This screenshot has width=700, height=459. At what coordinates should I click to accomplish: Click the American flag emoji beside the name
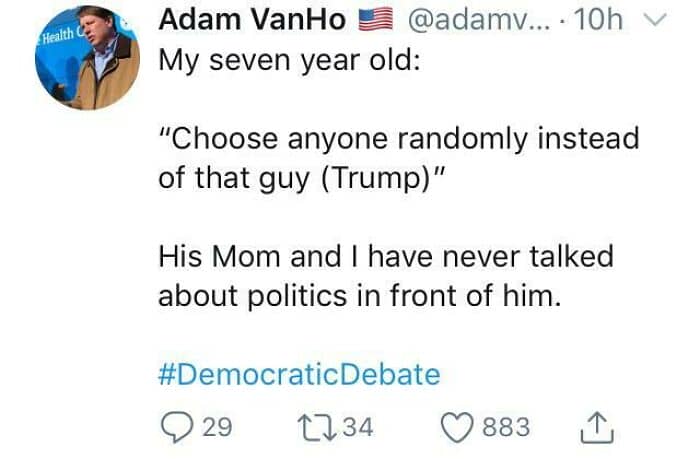(376, 20)
